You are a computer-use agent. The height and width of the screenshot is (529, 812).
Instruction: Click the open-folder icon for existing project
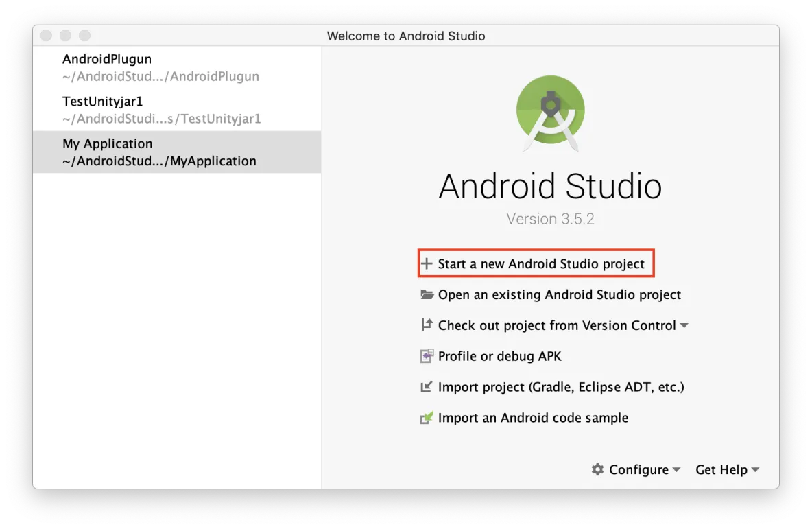427,294
